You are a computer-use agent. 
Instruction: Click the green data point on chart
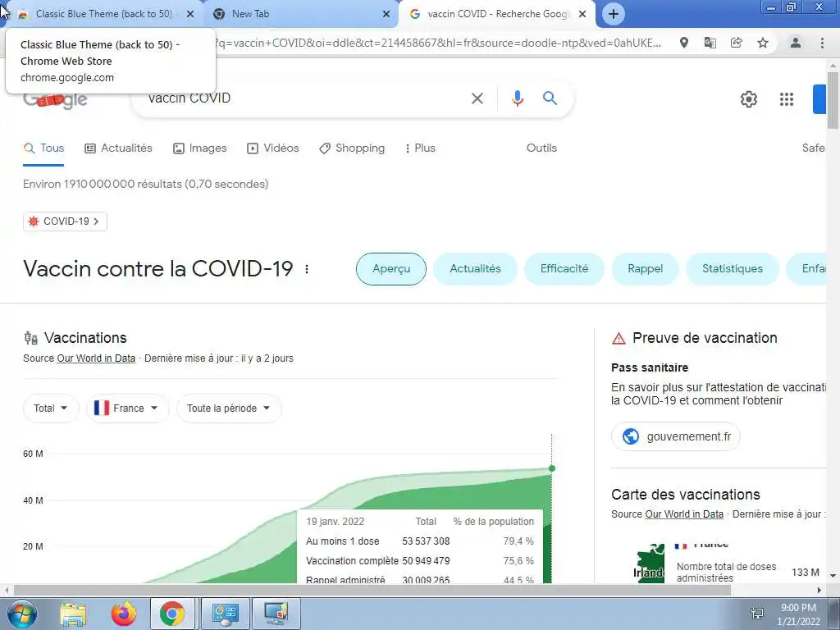[x=552, y=468]
